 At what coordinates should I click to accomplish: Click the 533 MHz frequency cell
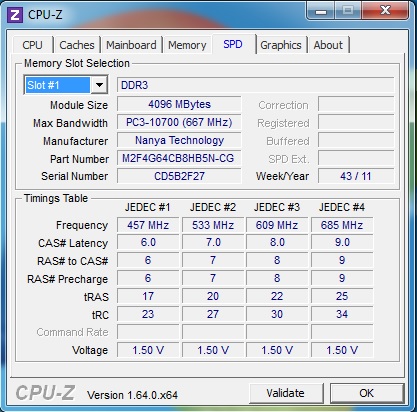[213, 225]
